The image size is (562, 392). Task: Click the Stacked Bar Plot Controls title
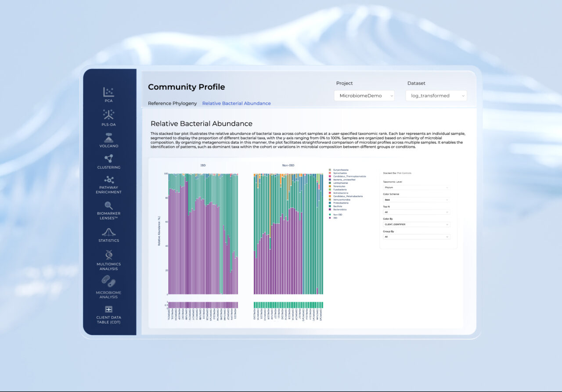coord(397,173)
